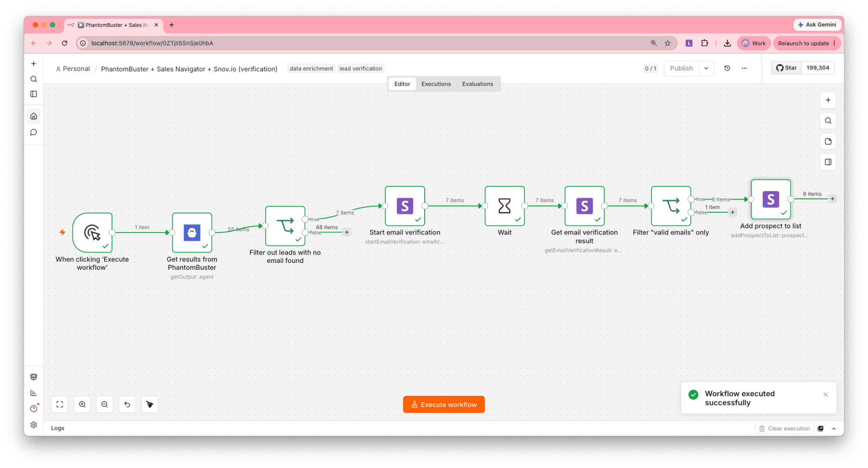
Task: Search nodes with canvas magnifier button
Action: point(828,121)
